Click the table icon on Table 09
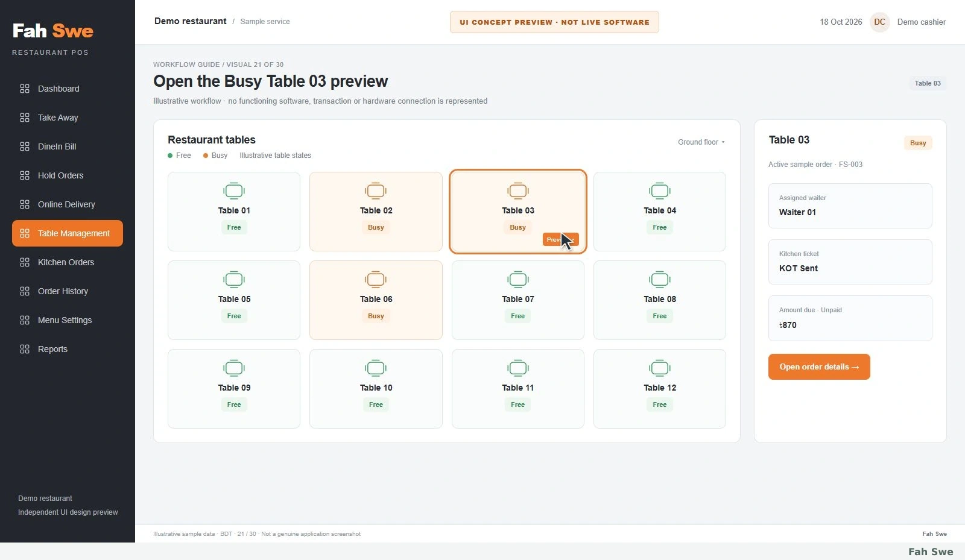This screenshot has height=560, width=965. pyautogui.click(x=234, y=368)
